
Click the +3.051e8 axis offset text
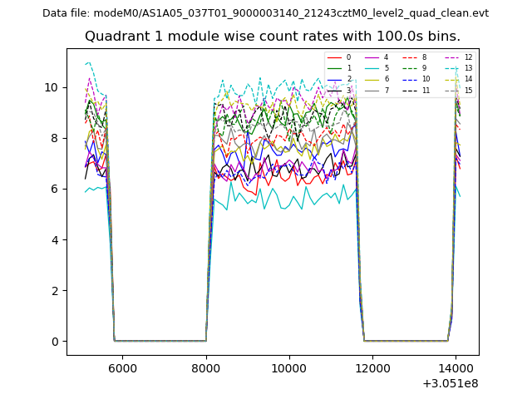click(x=448, y=383)
